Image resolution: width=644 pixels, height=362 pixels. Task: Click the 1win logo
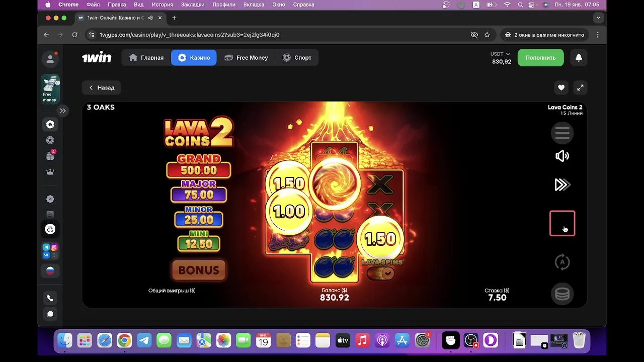point(97,58)
